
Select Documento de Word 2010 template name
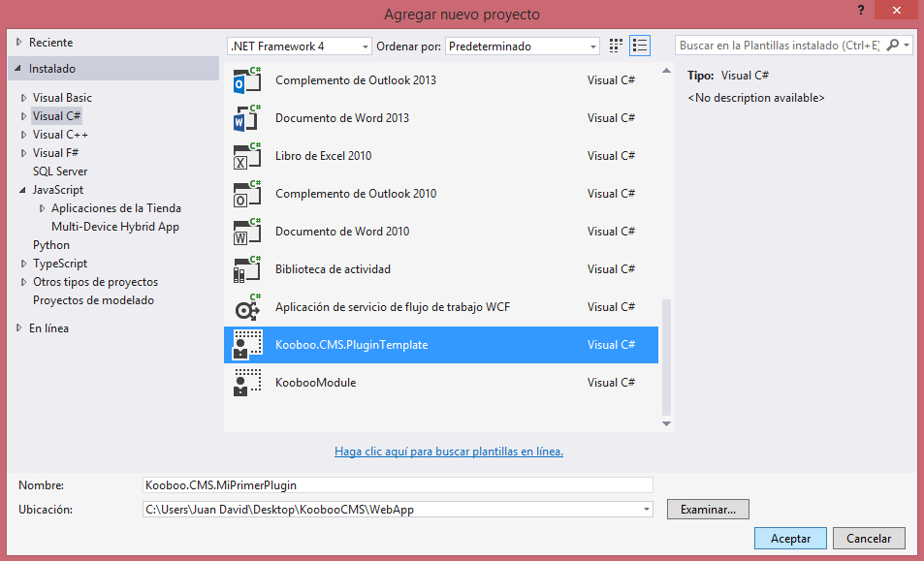pyautogui.click(x=342, y=232)
